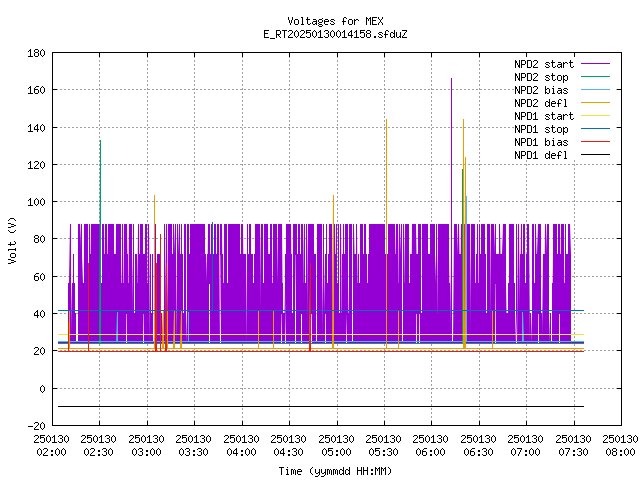The image size is (640, 480).
Task: Click the filename E_RT20250130014158.sfduZ subtitle
Action: [335, 34]
